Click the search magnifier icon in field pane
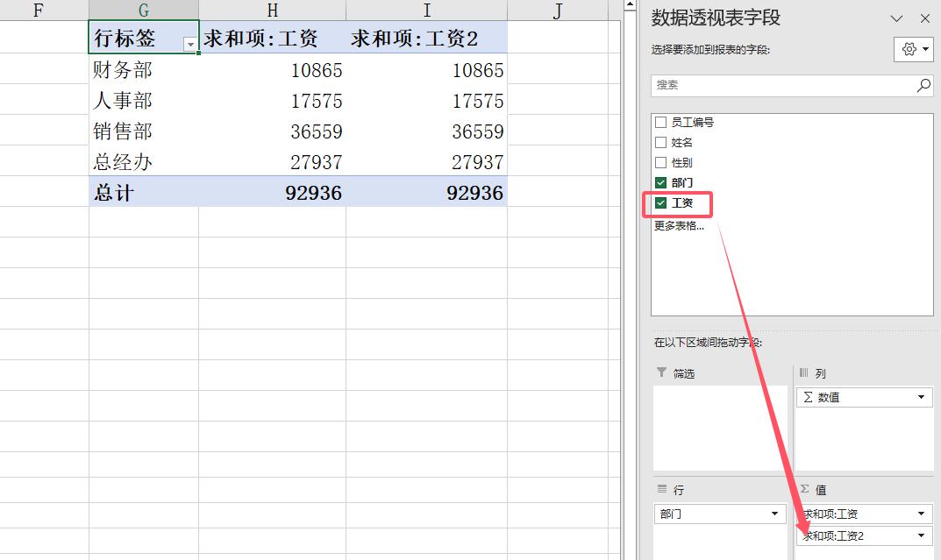Screen dimensions: 941x560 point(923,85)
